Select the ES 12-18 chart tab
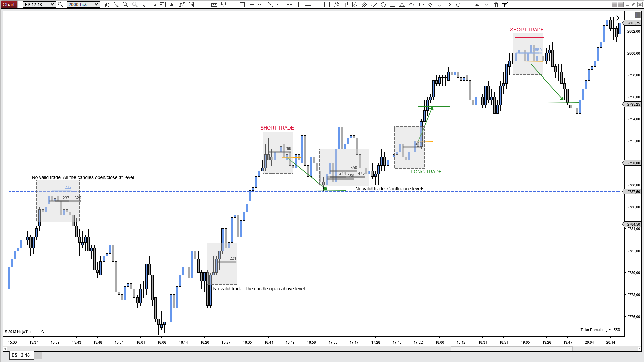The image size is (644, 362). [21, 355]
